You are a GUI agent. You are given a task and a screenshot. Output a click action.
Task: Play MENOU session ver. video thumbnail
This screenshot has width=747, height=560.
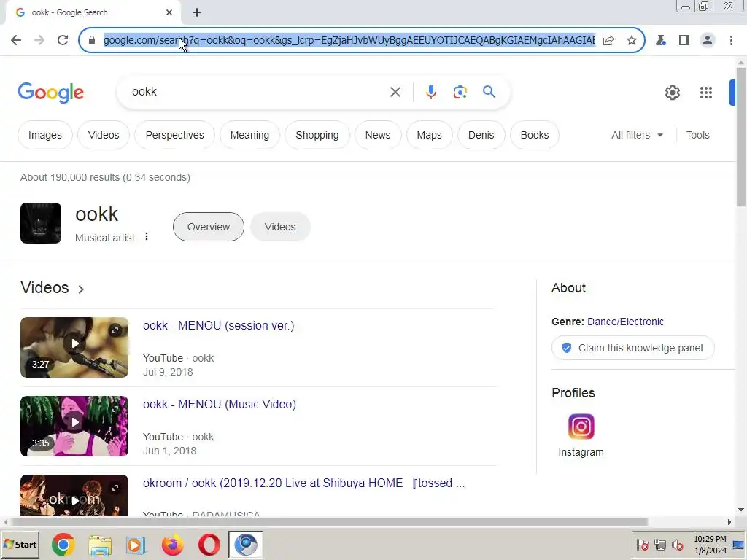click(x=74, y=347)
